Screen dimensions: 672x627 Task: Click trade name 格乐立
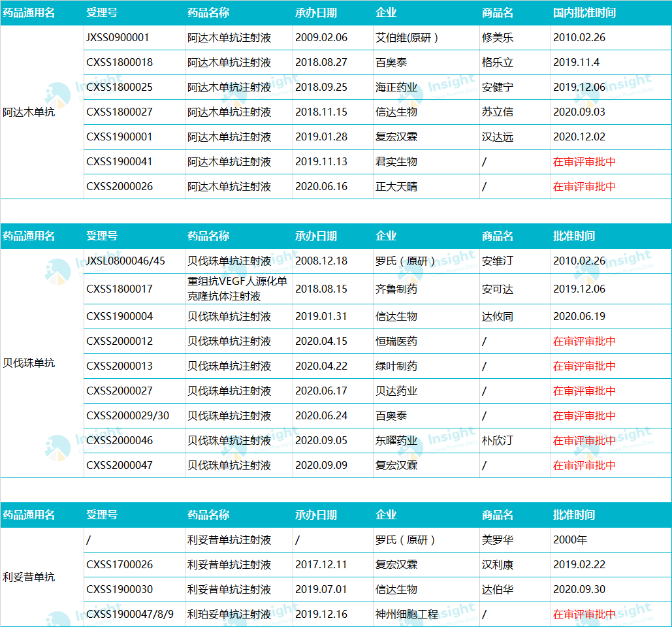[498, 63]
